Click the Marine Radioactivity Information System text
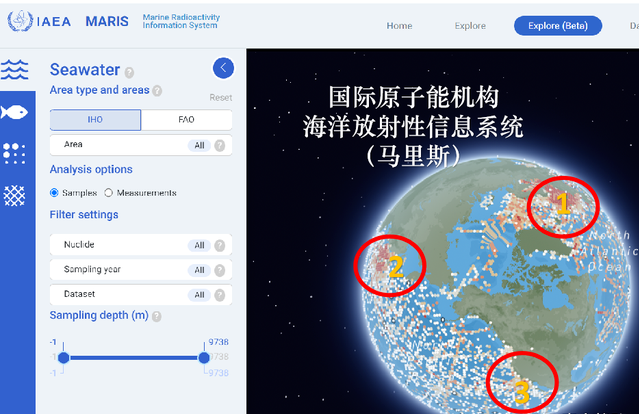This screenshot has height=414, width=639. pyautogui.click(x=181, y=21)
